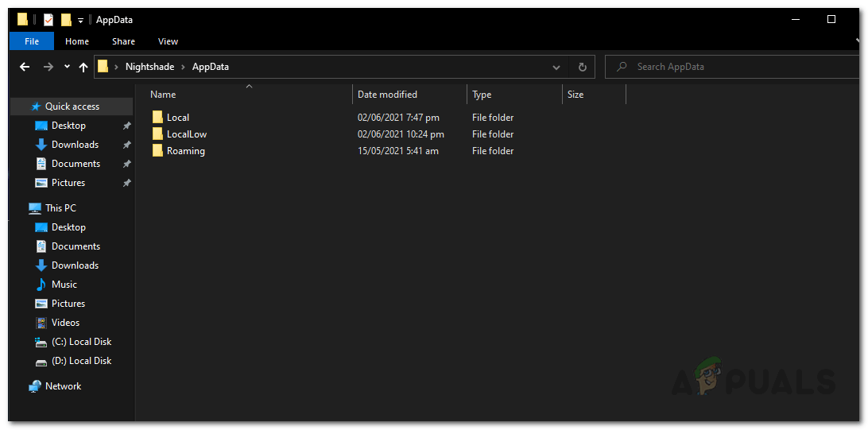Viewport: 868px width, 430px height.
Task: Select the Local folder
Action: (178, 118)
